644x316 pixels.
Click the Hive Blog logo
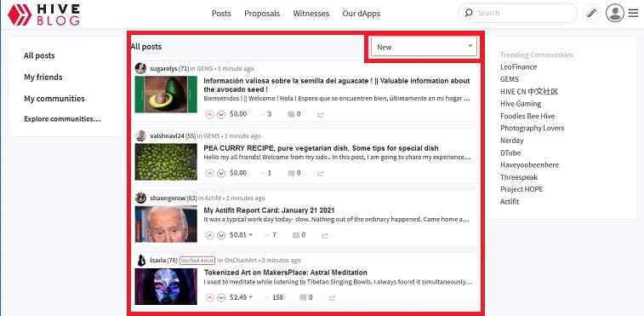point(43,14)
